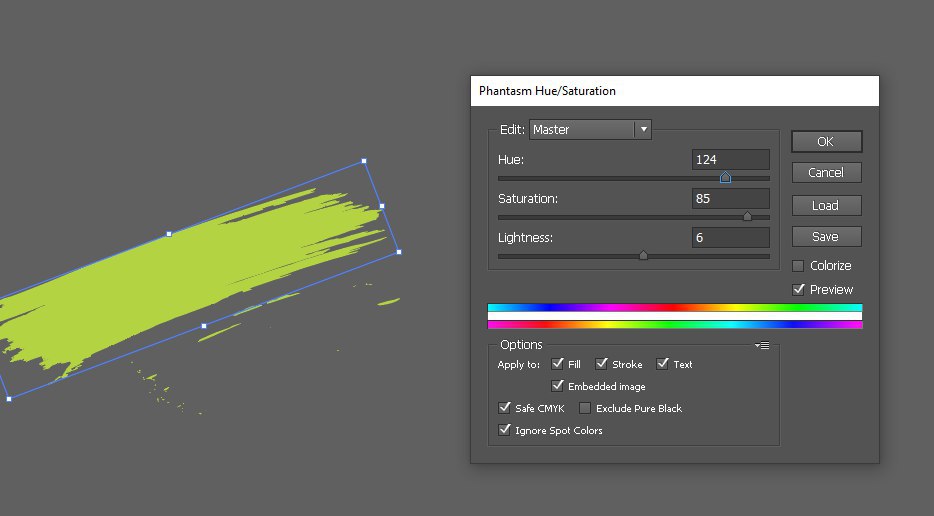Click the Load button
Screen dimensions: 934x516
(826, 206)
